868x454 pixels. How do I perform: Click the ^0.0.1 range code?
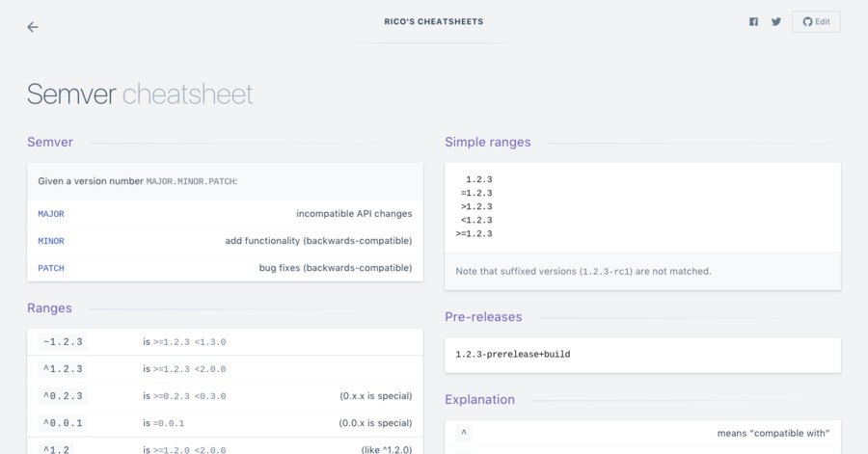click(63, 423)
